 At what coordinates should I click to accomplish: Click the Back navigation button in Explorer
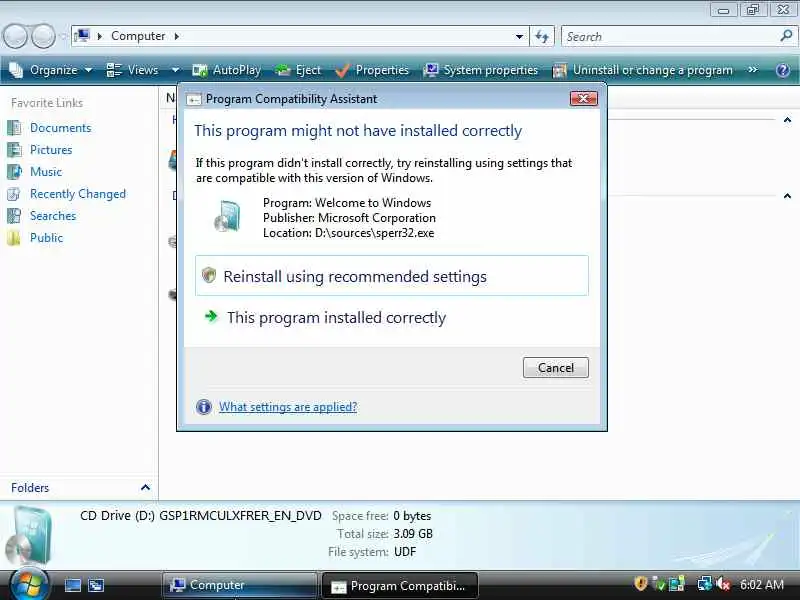pos(15,36)
